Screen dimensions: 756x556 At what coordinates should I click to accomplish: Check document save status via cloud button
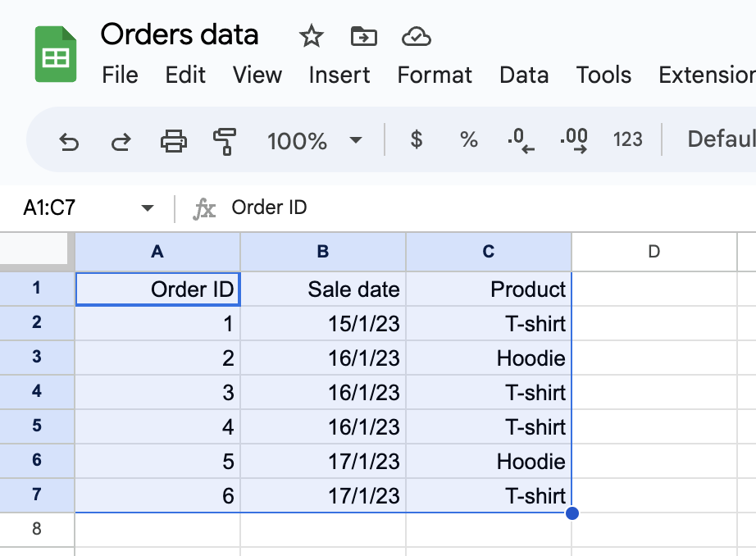click(x=416, y=36)
